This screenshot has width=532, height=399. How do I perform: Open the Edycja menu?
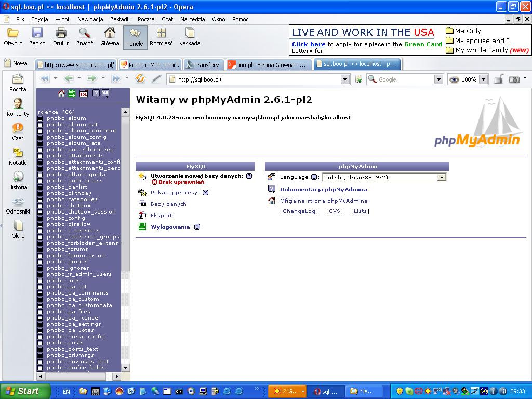click(x=39, y=19)
